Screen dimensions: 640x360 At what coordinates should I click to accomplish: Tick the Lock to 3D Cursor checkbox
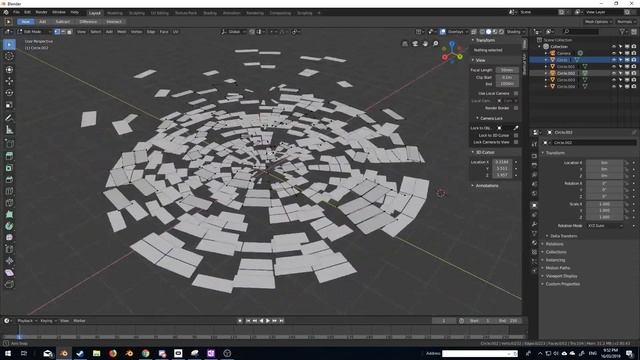point(516,135)
